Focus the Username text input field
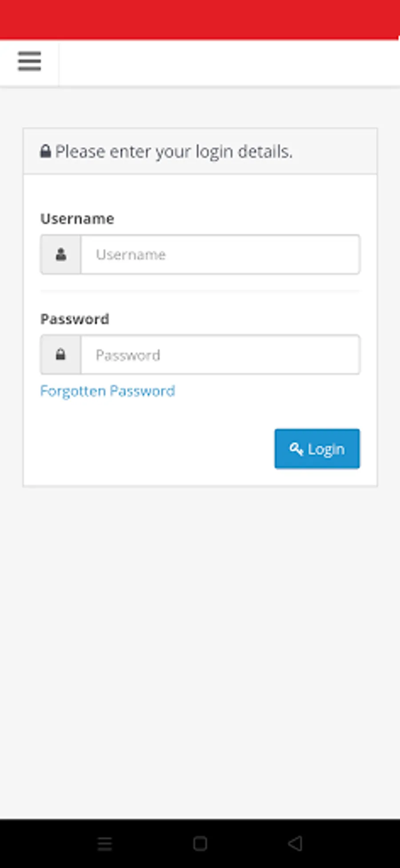Screen dimensions: 400x868 coord(220,254)
